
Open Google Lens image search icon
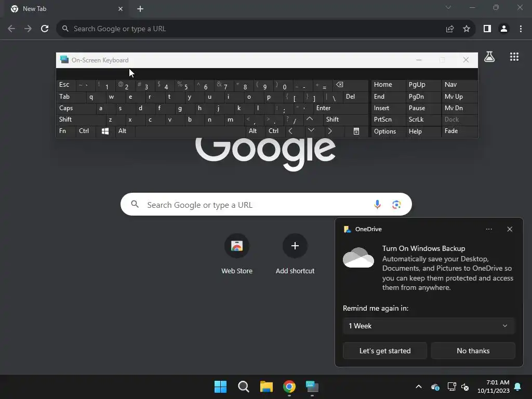coord(396,205)
